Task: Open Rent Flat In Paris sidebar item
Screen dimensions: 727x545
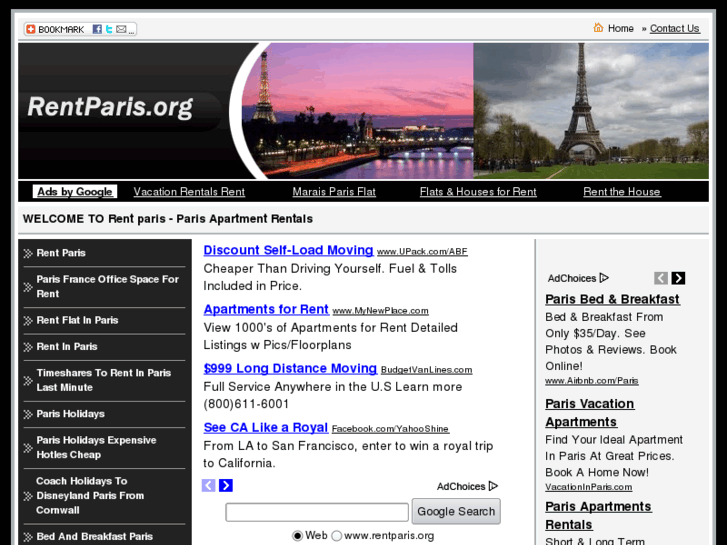Action: [77, 320]
